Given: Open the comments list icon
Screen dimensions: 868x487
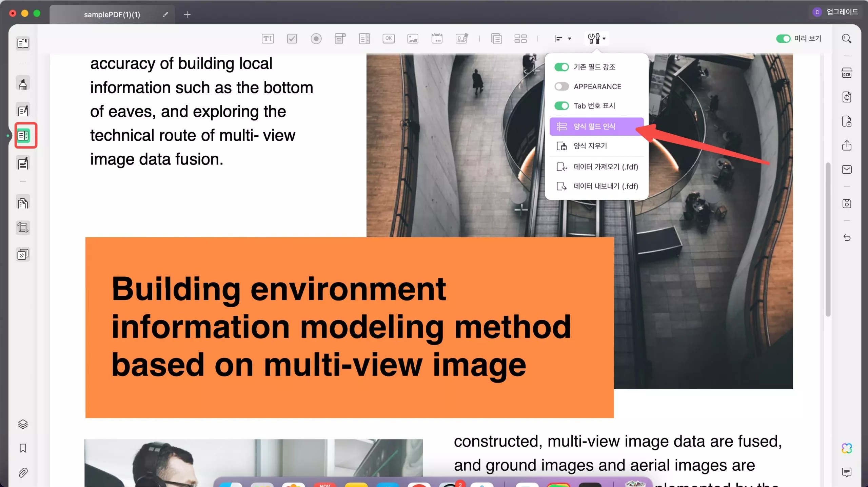Looking at the screenshot, I should [x=847, y=472].
